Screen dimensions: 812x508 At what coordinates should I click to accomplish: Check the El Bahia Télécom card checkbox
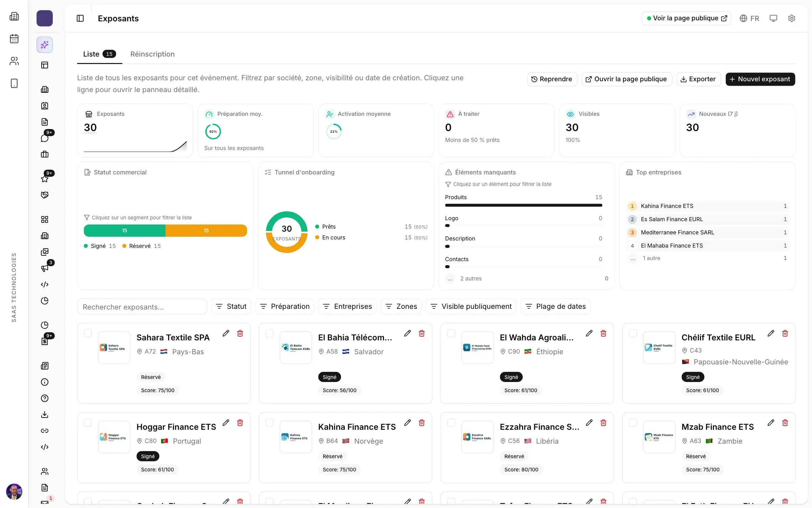coord(269,333)
